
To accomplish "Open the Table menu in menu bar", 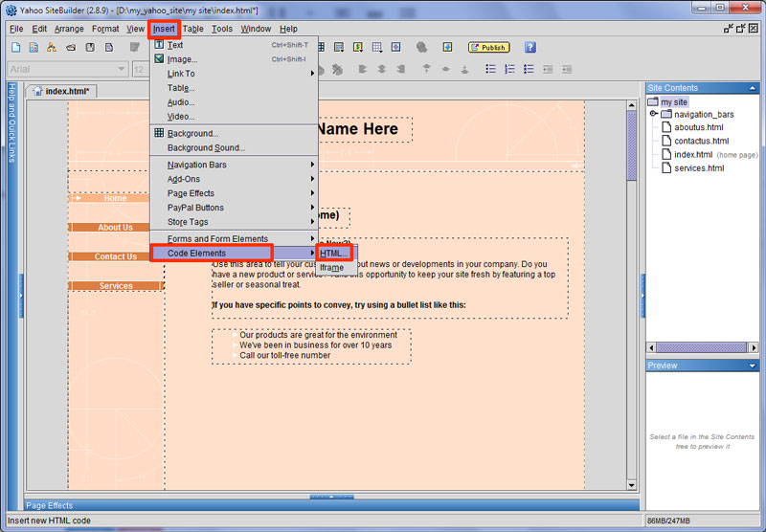I will coord(193,29).
